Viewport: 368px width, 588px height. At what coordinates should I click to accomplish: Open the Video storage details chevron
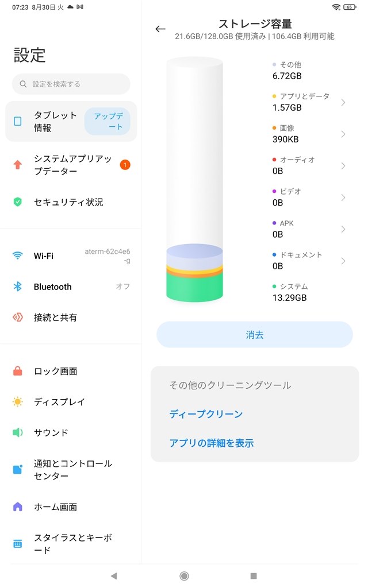point(343,198)
